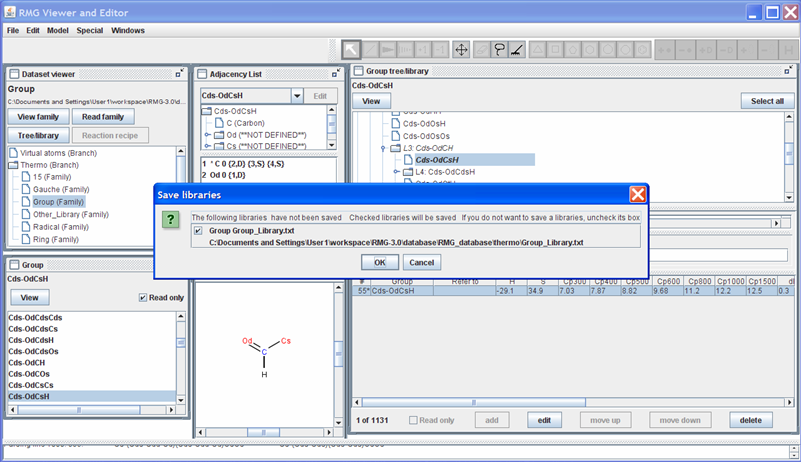Choose the square ring tool
801x462 pixels.
[555, 50]
